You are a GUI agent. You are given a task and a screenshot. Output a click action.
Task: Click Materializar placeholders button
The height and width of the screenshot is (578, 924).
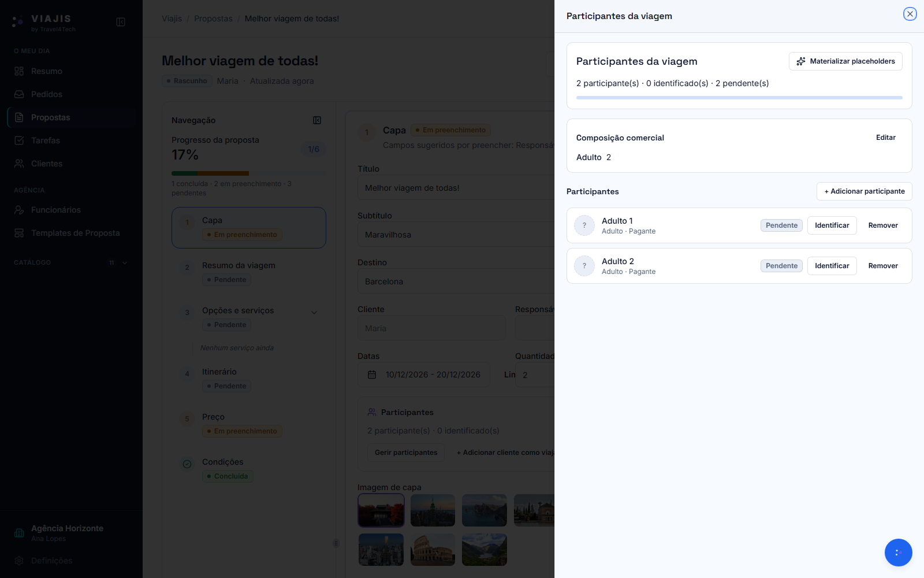[845, 61]
